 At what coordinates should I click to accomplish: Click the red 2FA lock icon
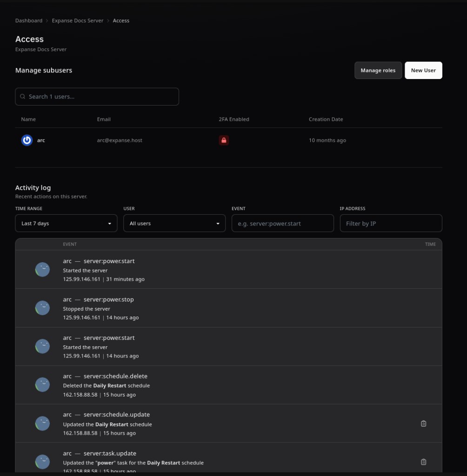[x=224, y=140]
